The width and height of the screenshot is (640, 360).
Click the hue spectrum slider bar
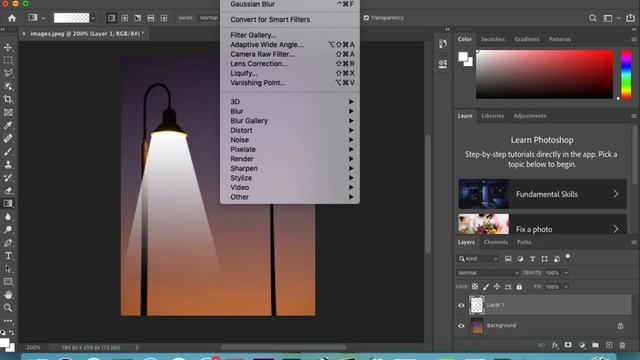click(x=626, y=75)
